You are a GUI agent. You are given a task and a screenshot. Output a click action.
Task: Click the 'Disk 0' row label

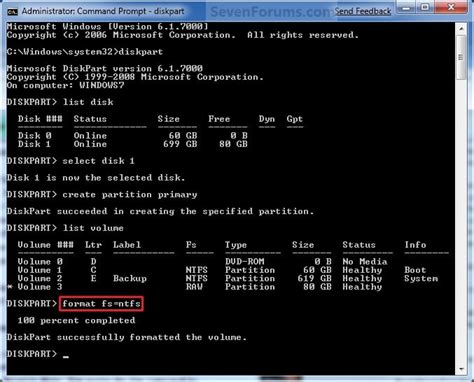[x=35, y=136]
